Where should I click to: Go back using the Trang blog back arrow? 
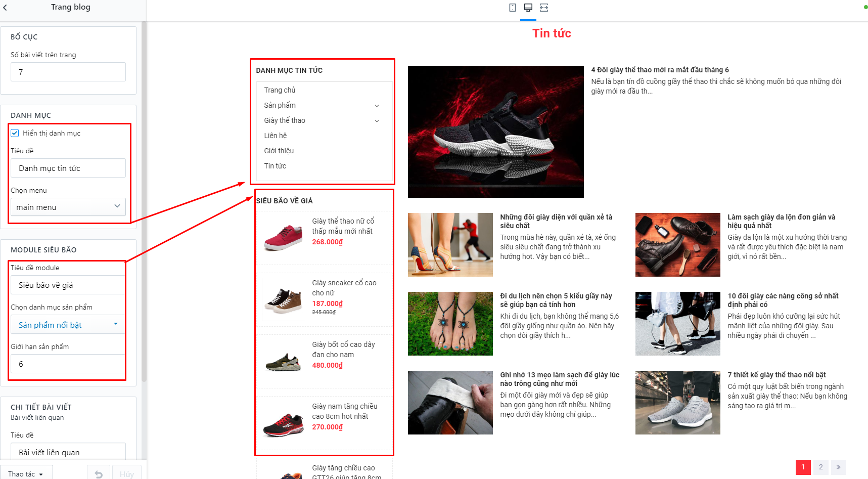(6, 8)
